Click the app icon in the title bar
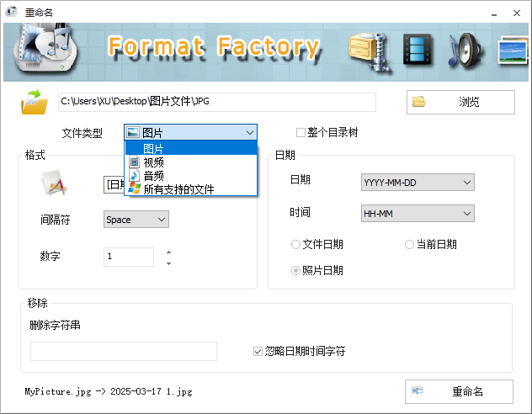532x414 pixels. tap(11, 12)
